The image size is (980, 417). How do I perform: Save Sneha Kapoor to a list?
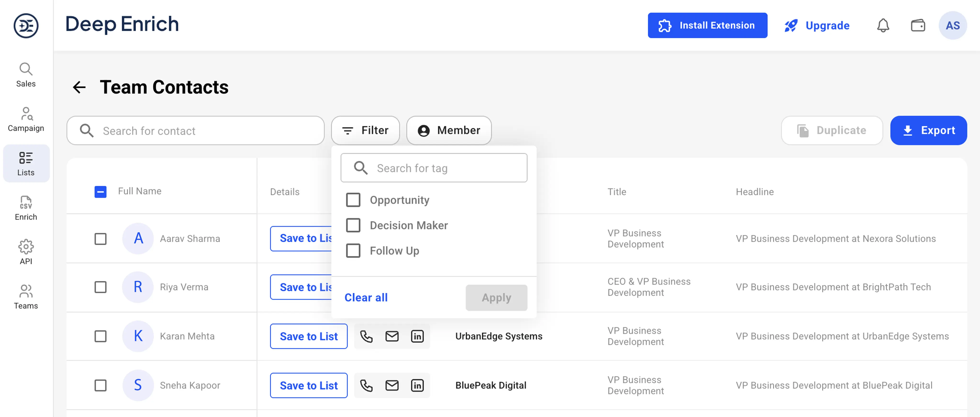309,385
